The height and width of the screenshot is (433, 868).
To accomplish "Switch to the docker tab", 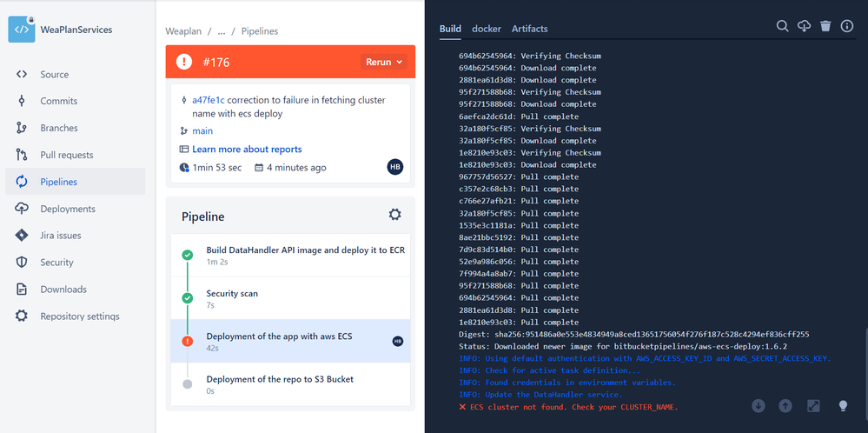I will click(487, 29).
